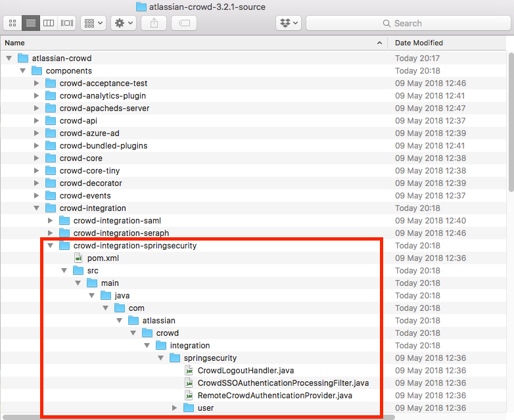
Task: Expand the crowd-events folder
Action: [36, 196]
